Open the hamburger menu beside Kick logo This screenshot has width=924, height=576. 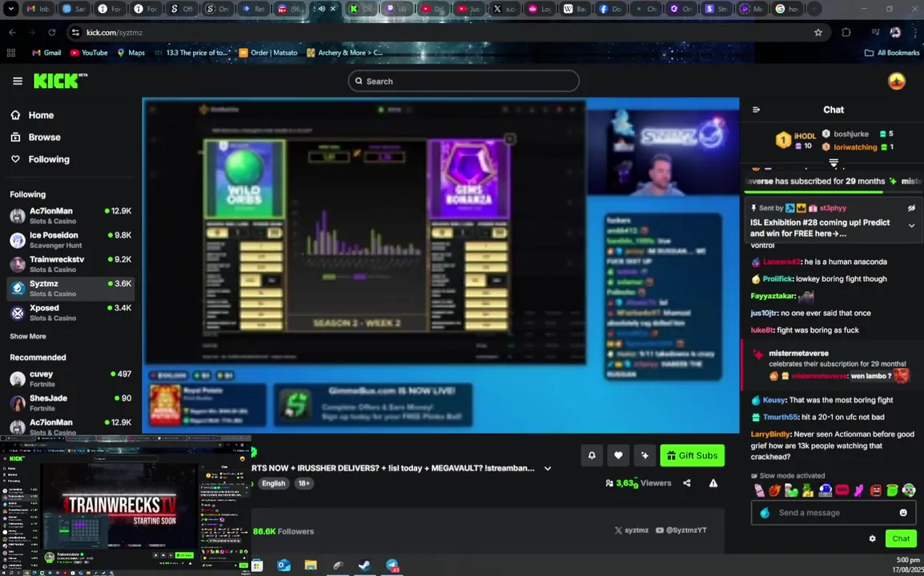17,82
